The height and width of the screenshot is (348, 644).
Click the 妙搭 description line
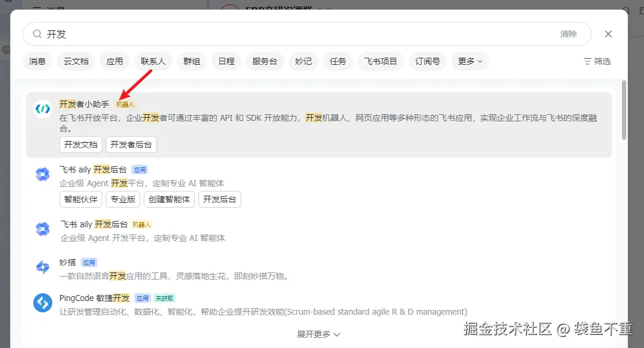coord(175,276)
